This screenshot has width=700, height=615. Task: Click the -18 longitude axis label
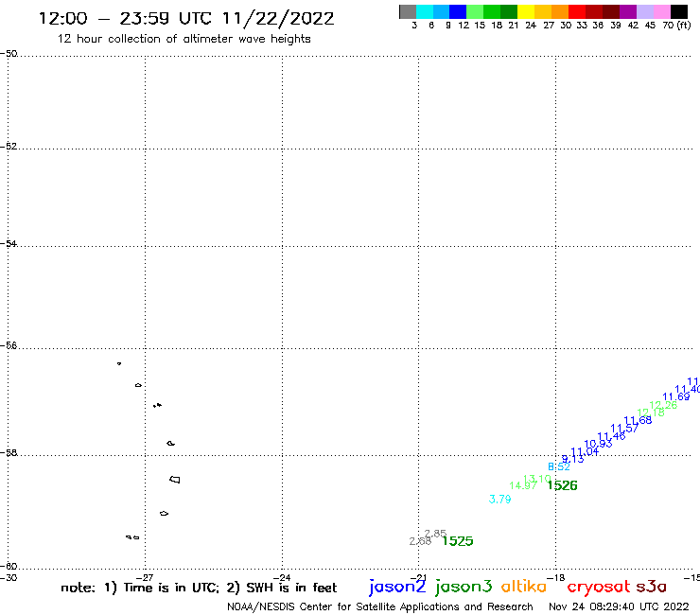556,577
